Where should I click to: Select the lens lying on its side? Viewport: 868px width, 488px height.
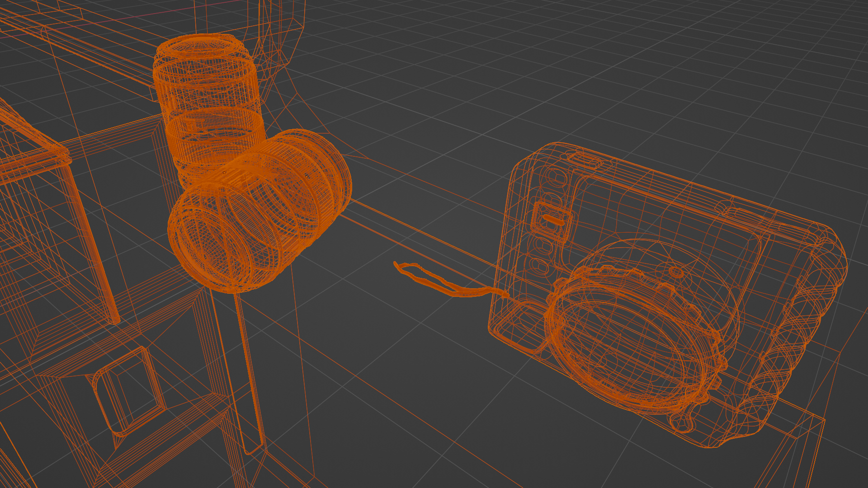coord(259,211)
